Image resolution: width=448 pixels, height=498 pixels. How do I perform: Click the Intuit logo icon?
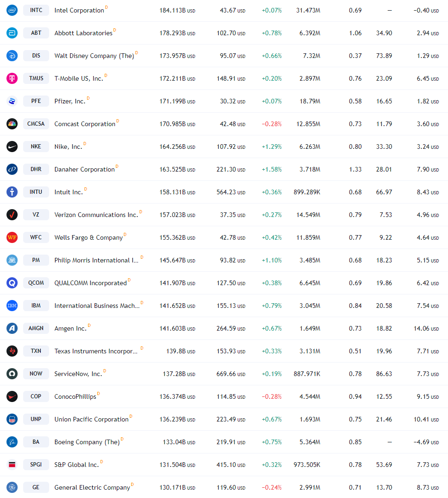(12, 192)
